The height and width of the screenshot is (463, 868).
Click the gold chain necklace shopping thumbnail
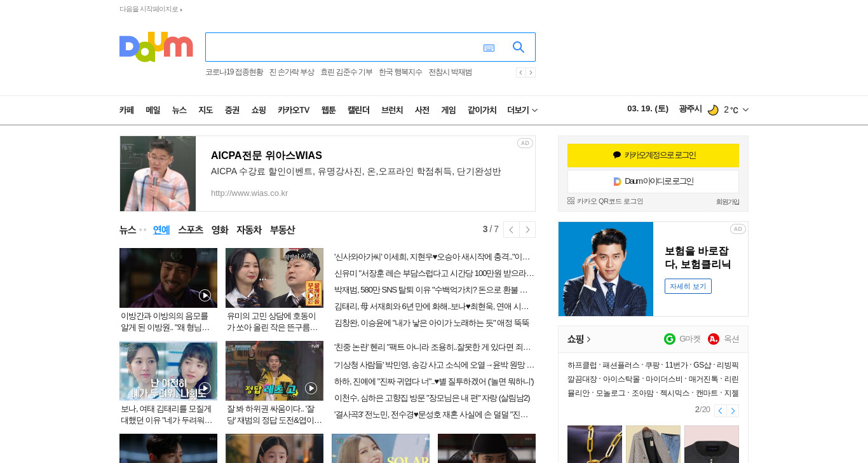(595, 444)
